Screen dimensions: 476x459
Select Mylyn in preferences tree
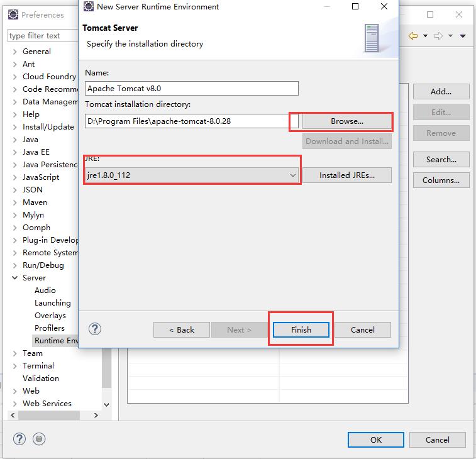coord(33,215)
